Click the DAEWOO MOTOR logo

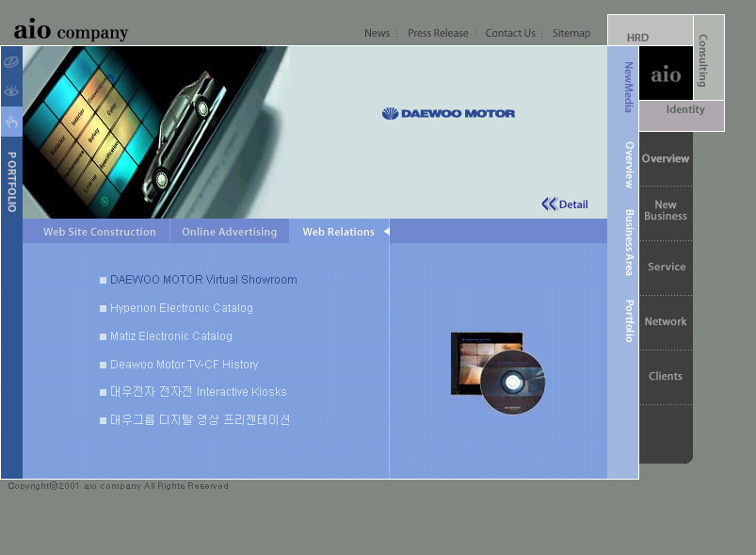448,113
